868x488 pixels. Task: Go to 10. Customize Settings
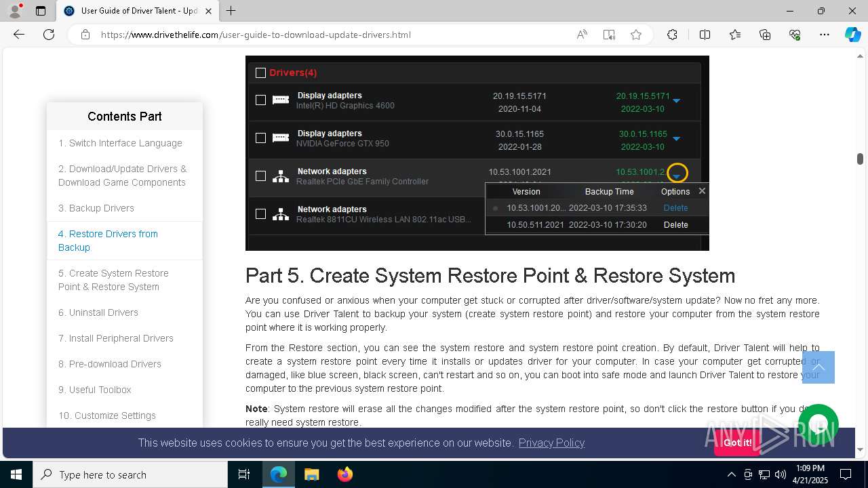(x=107, y=415)
